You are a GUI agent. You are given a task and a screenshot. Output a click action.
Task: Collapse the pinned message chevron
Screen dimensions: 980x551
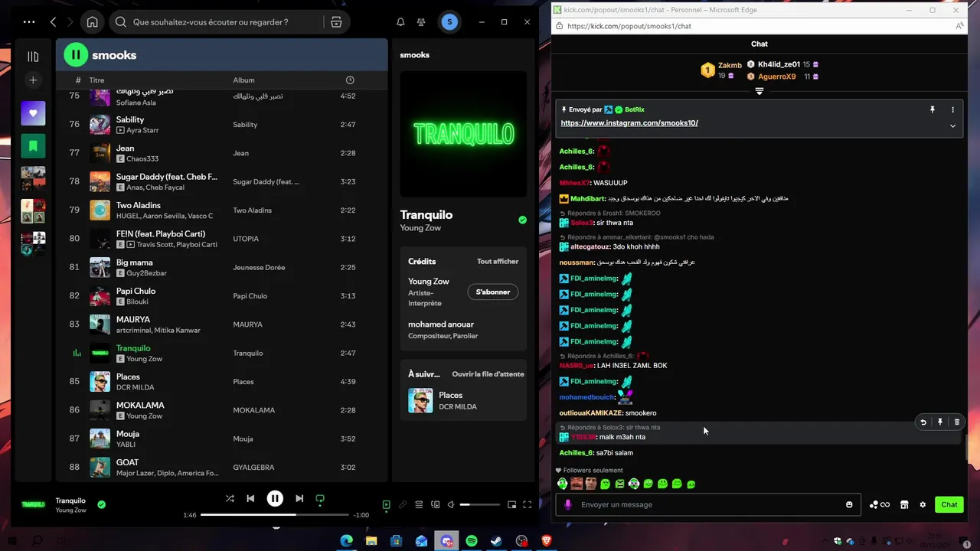coord(952,126)
